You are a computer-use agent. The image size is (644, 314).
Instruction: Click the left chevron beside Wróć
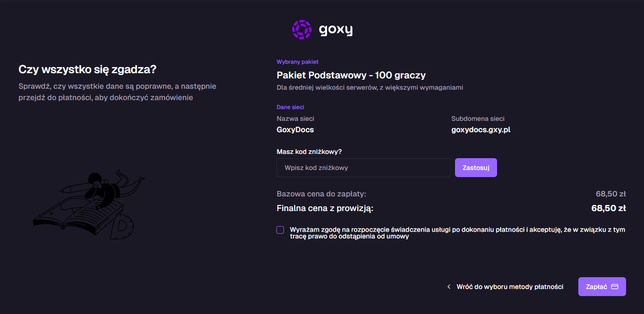(x=449, y=287)
